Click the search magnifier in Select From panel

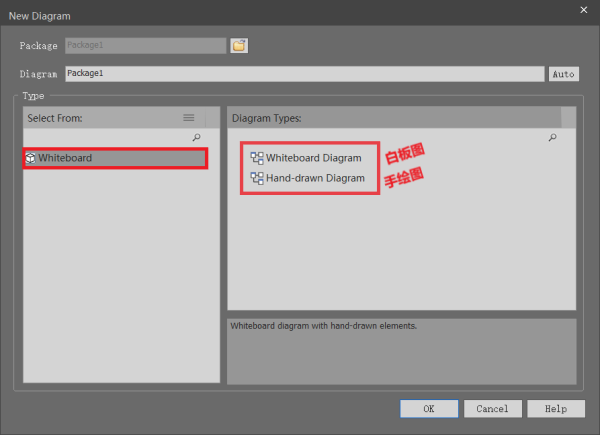[196, 138]
